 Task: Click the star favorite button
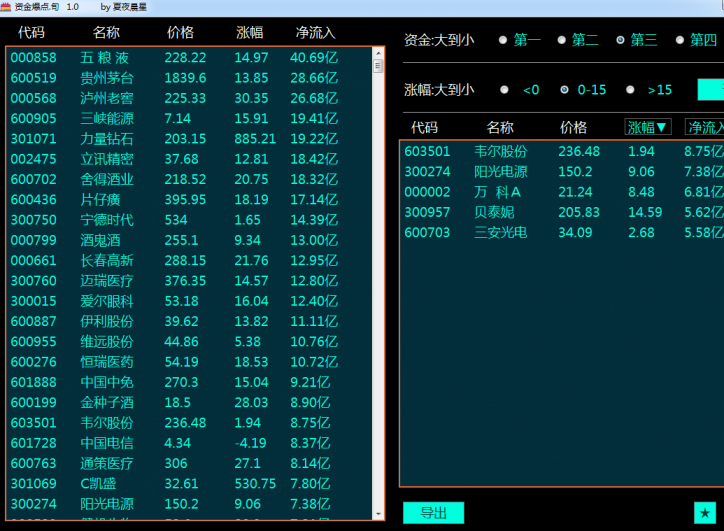tap(705, 513)
